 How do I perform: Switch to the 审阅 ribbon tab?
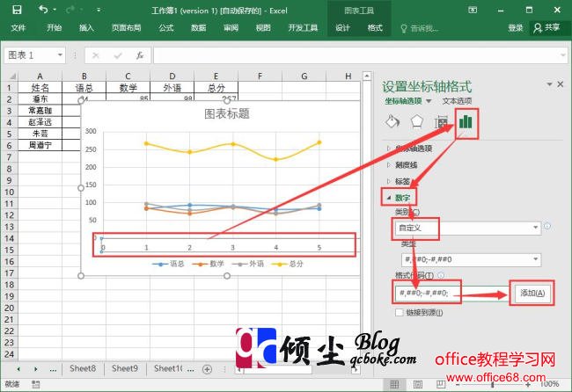point(231,28)
